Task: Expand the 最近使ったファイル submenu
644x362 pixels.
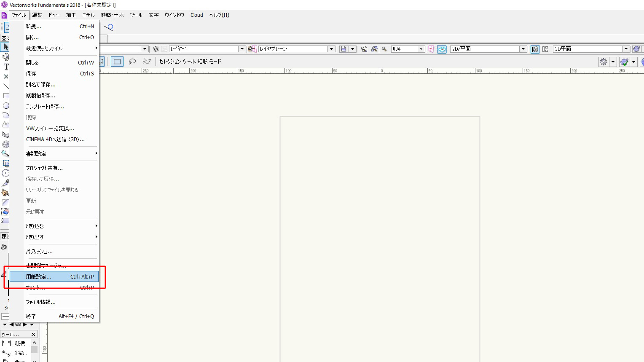Action: (54, 48)
